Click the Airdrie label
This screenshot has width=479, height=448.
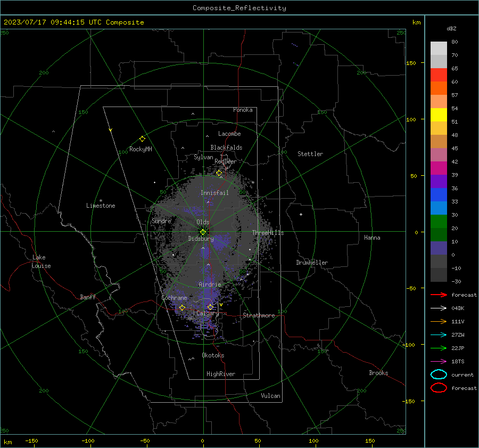click(210, 284)
